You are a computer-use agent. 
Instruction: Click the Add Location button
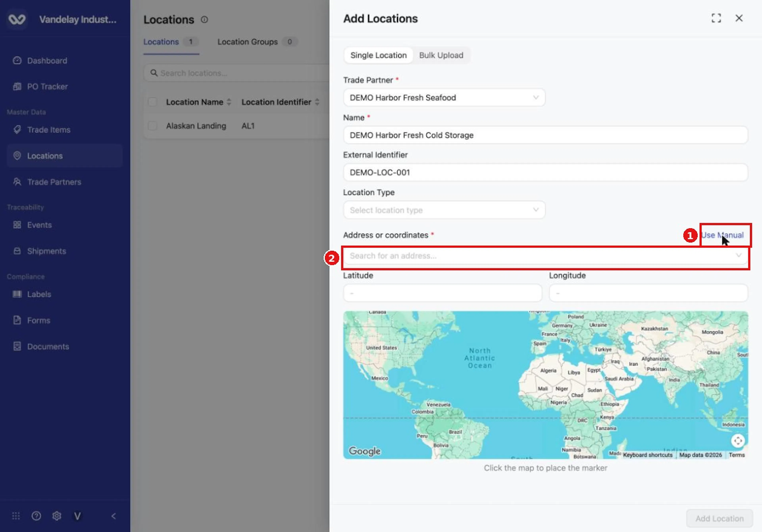[x=719, y=518]
